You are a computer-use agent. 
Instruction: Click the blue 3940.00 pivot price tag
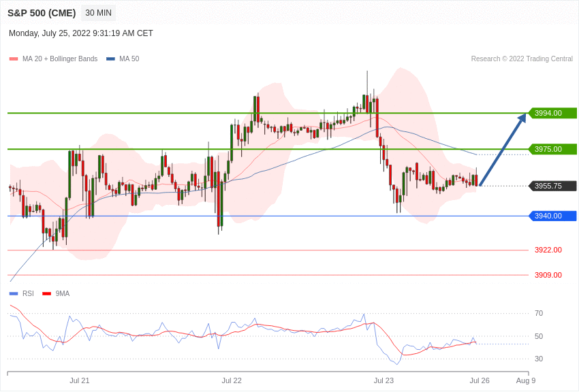pos(552,216)
